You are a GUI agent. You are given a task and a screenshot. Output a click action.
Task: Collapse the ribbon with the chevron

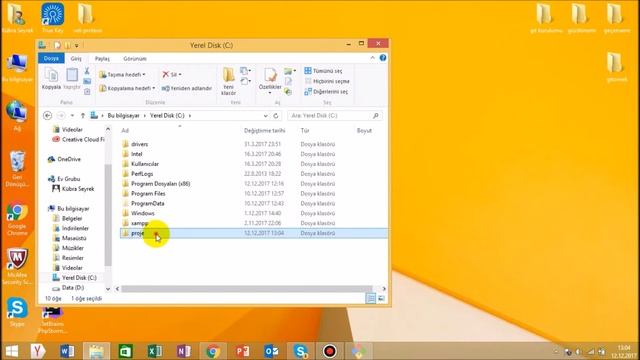(372, 58)
